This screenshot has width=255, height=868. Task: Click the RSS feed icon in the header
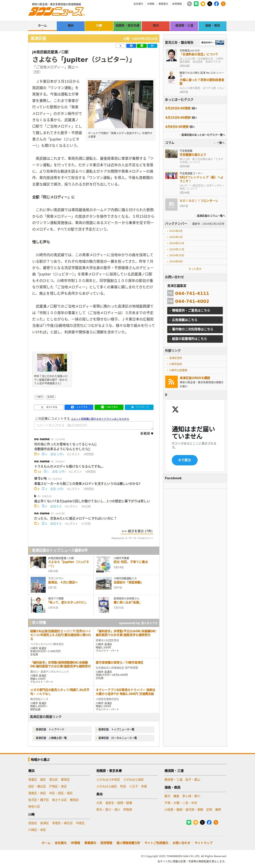[x=223, y=4]
